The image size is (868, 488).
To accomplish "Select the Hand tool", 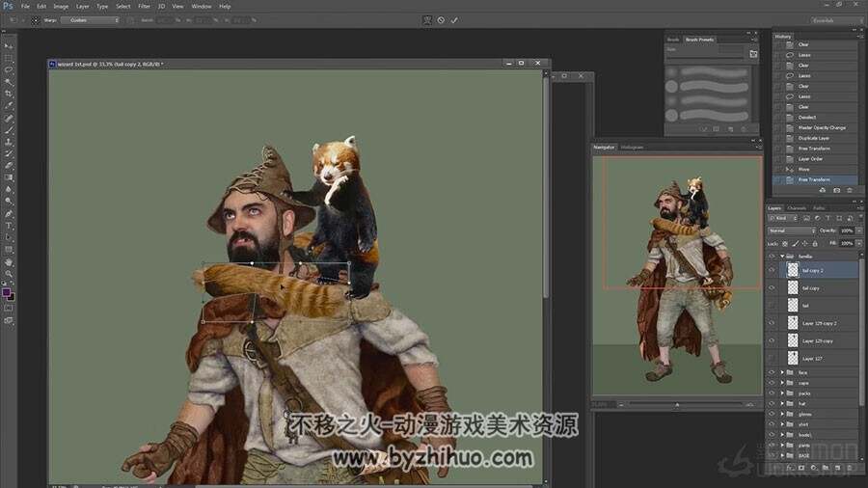I will click(9, 262).
